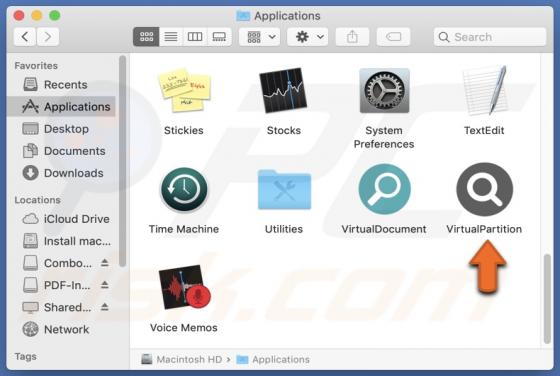Open the Stickies app icon

[x=184, y=90]
